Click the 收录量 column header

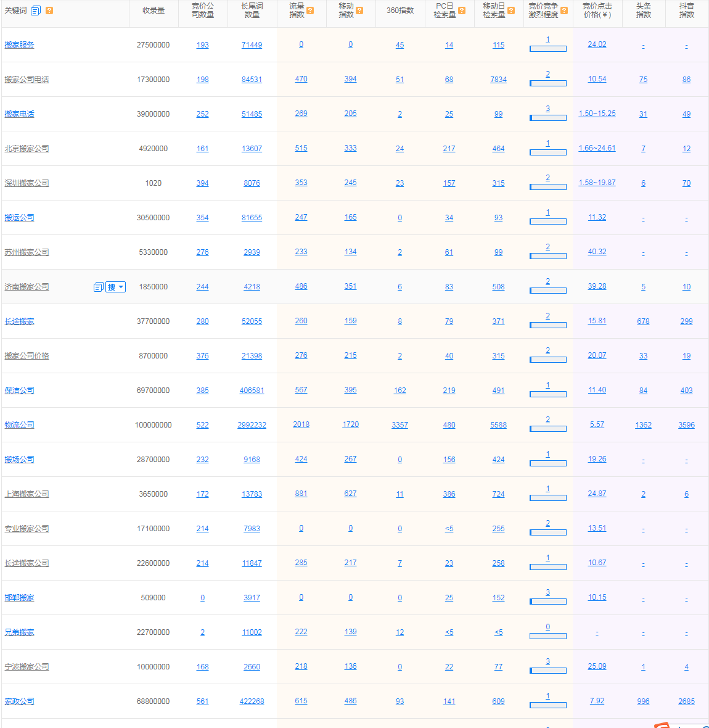pos(154,10)
